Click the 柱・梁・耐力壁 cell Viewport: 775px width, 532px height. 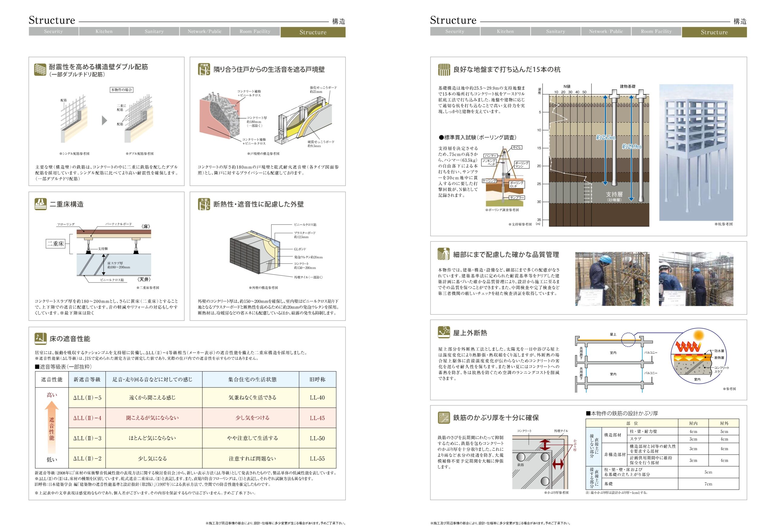pos(653,431)
